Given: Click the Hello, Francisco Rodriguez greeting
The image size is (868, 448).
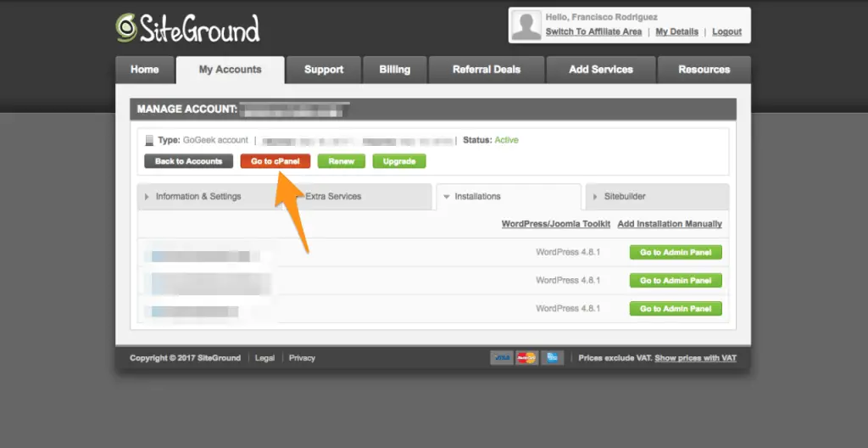Looking at the screenshot, I should (x=602, y=17).
